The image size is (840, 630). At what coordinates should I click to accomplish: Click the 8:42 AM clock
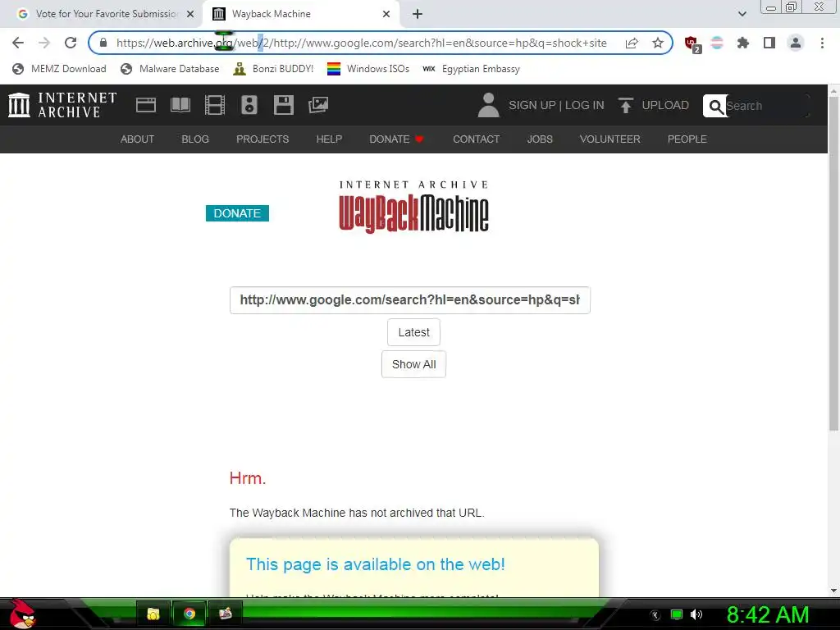(x=768, y=615)
